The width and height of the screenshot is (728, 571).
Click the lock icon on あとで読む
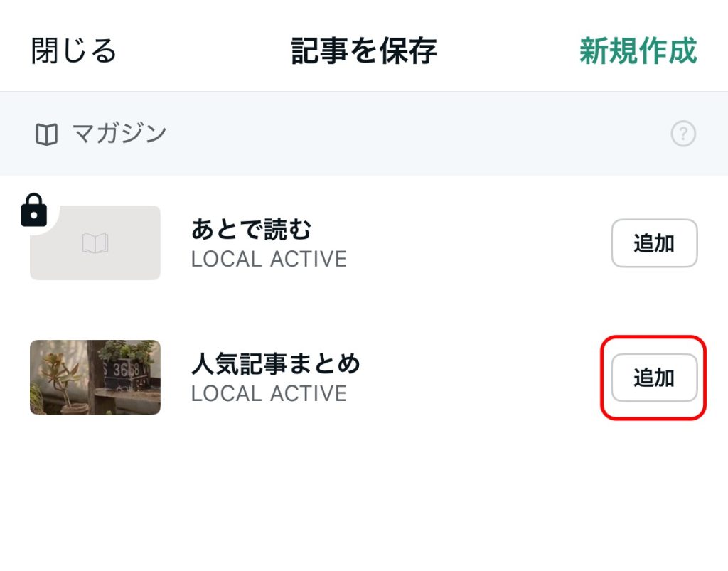coord(34,210)
